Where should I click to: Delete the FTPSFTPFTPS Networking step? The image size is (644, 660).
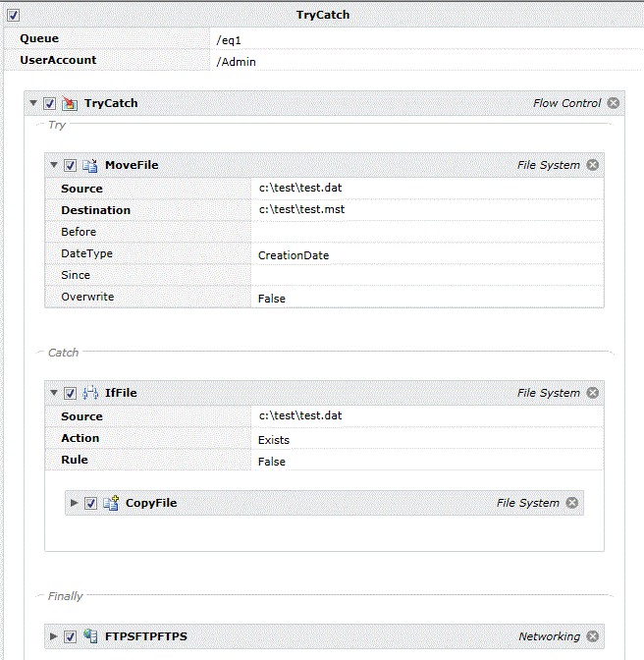[593, 636]
